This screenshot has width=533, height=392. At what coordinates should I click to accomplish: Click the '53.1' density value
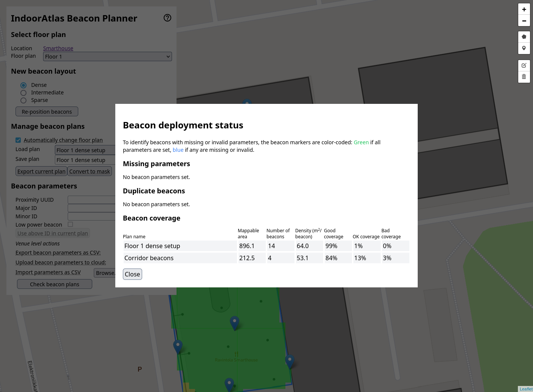point(309,258)
